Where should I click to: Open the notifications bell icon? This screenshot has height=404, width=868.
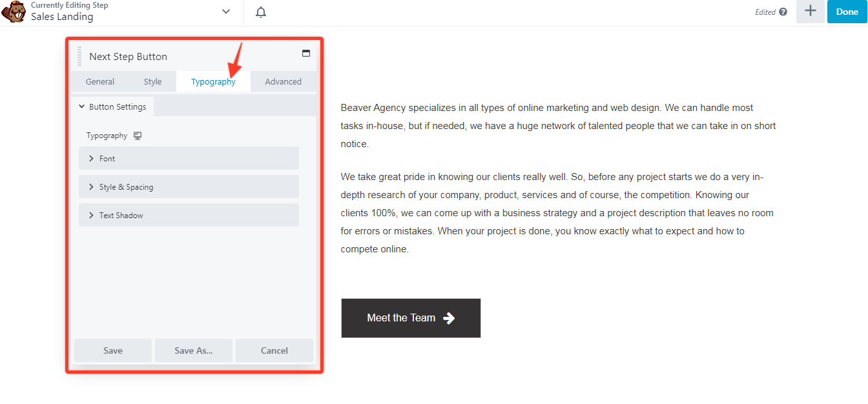261,12
